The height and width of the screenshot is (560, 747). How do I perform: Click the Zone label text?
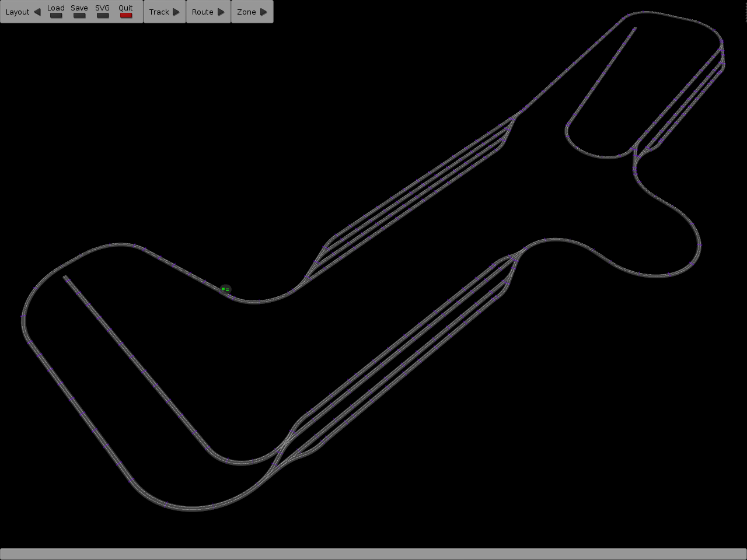[246, 12]
